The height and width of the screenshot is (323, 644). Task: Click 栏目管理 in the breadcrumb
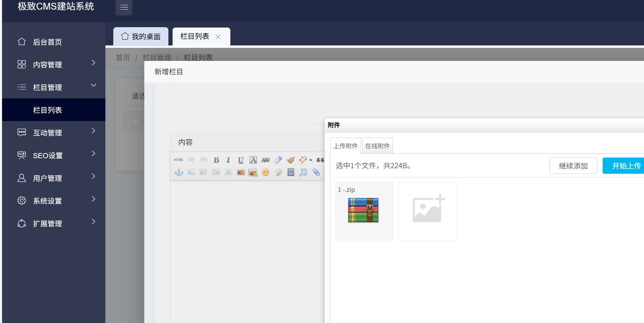157,57
